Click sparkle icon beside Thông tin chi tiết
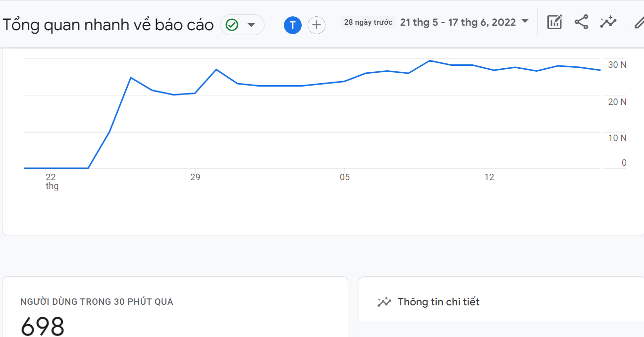Image resolution: width=644 pixels, height=337 pixels. pyautogui.click(x=384, y=302)
